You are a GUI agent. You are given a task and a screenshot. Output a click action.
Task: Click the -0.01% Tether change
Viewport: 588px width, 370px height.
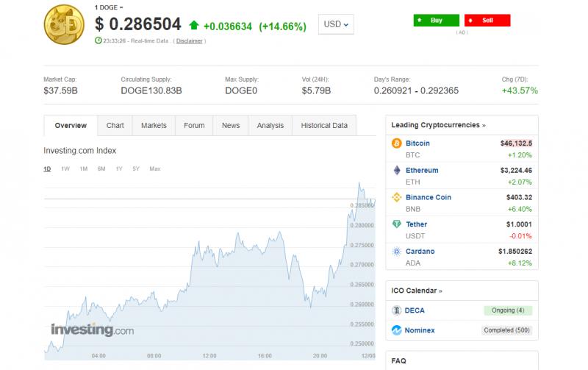point(520,236)
